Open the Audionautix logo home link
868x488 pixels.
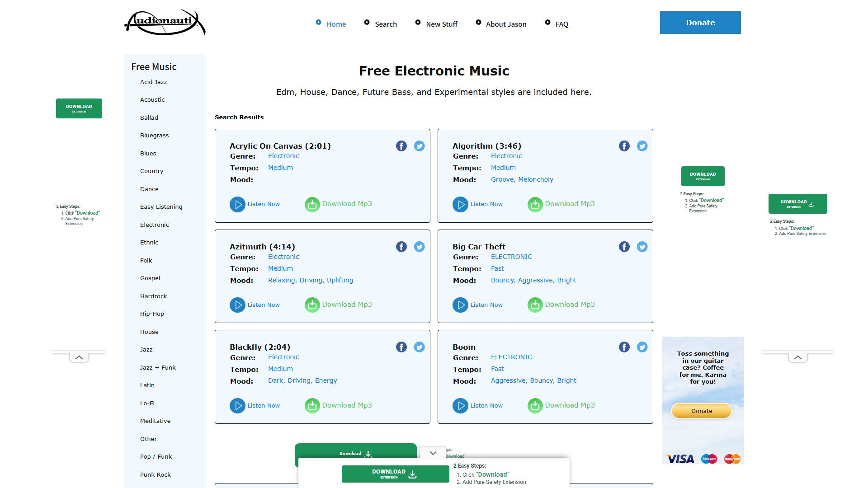click(165, 22)
